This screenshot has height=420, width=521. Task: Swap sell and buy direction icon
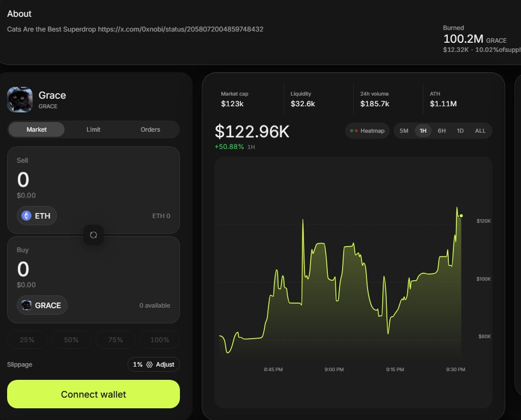point(94,235)
